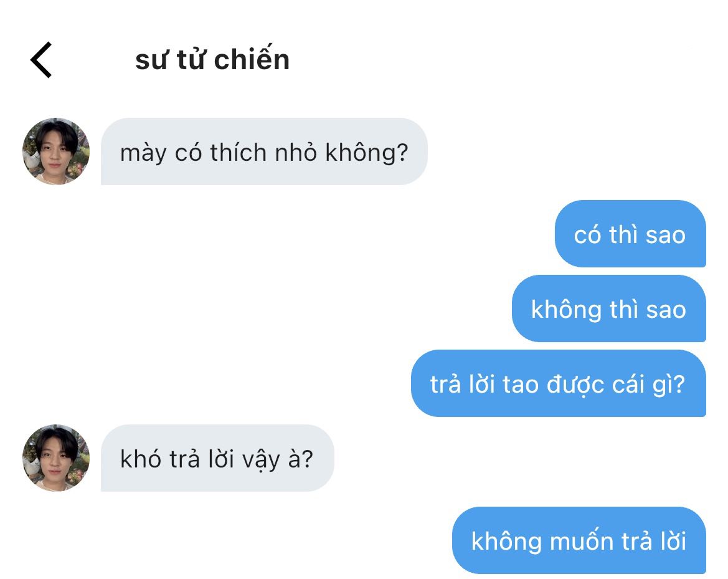Go back using the left chevron arrow

pyautogui.click(x=41, y=60)
